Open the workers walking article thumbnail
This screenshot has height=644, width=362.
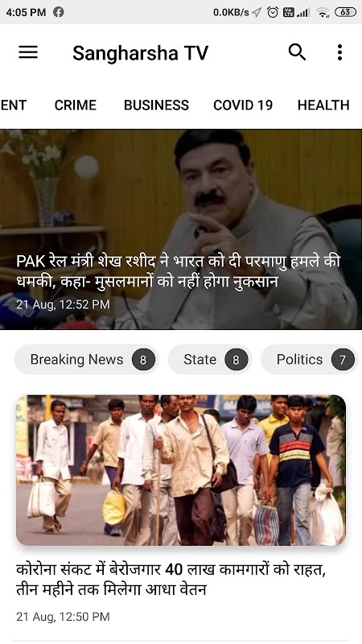181,470
